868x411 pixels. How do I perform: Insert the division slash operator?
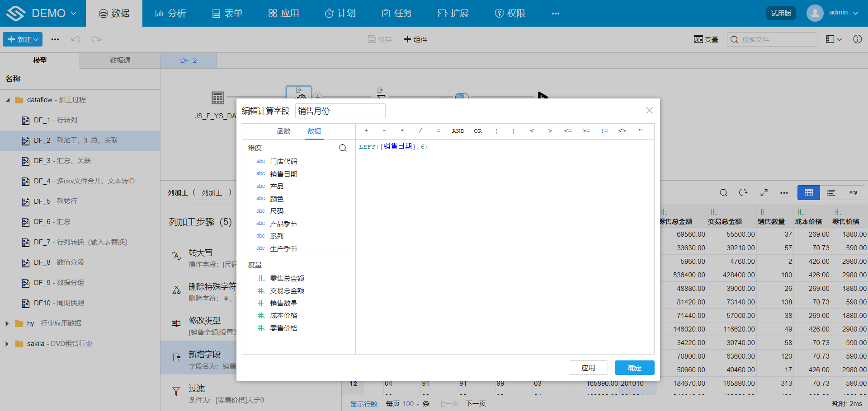point(420,131)
